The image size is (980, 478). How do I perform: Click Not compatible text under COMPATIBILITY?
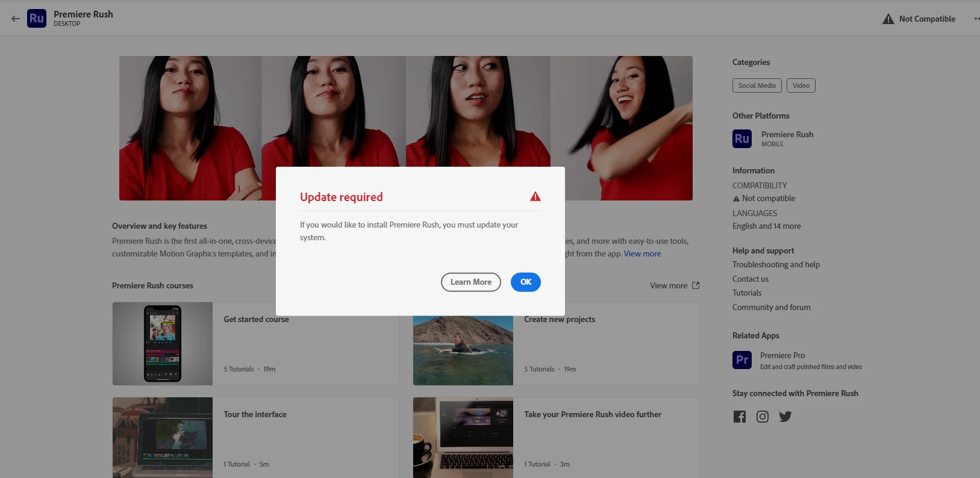[769, 199]
